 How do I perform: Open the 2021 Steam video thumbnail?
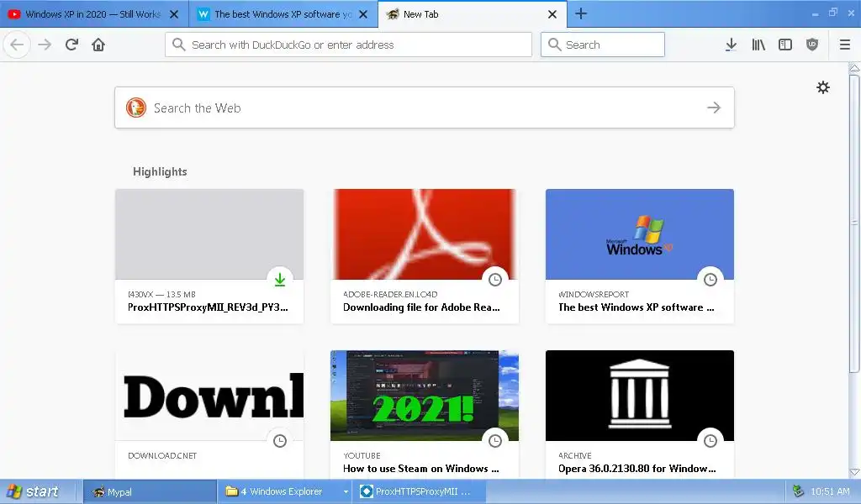425,396
